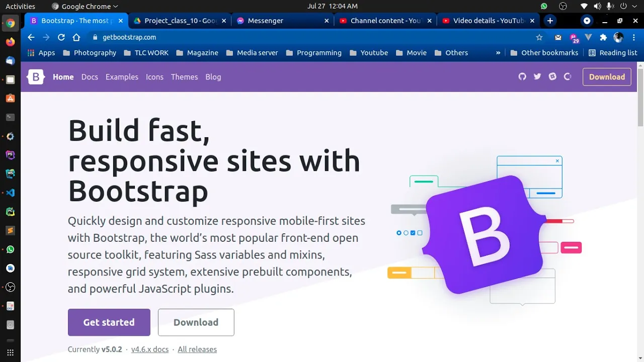This screenshot has width=644, height=362.
Task: Open the purple extension showing badge 29
Action: point(574,38)
